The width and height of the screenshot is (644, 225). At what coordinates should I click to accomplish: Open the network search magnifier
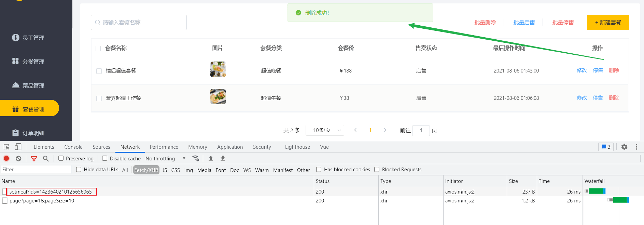(46, 158)
